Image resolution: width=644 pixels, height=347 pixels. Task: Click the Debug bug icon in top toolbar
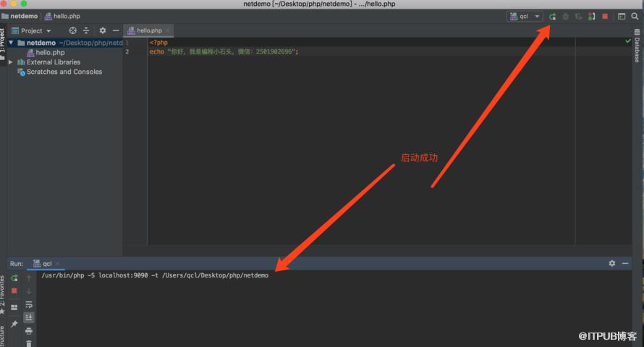coord(566,17)
